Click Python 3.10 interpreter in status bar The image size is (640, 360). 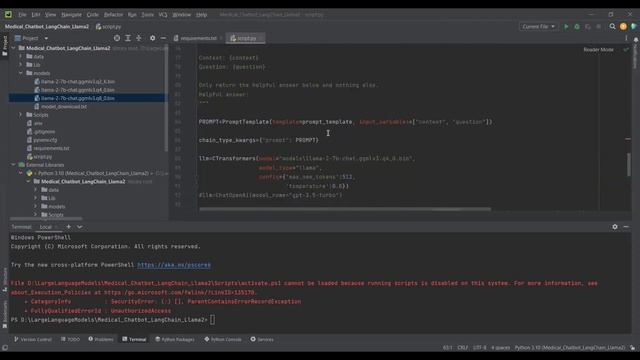click(x=569, y=348)
